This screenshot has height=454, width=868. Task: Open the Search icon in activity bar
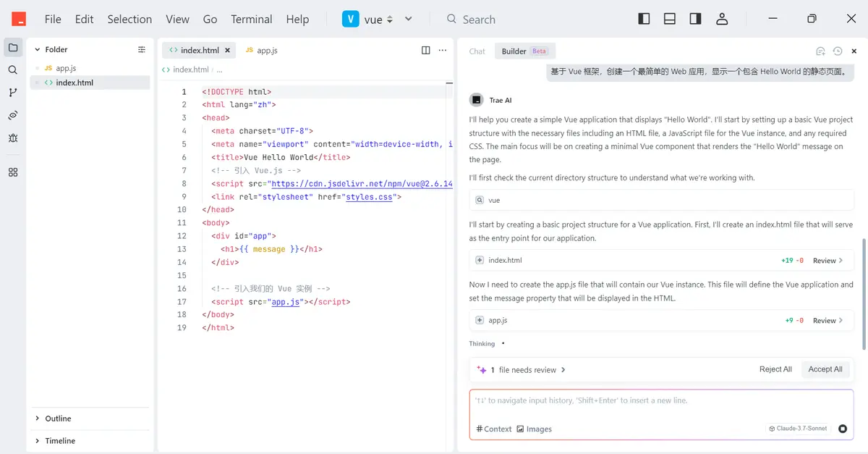tap(13, 70)
